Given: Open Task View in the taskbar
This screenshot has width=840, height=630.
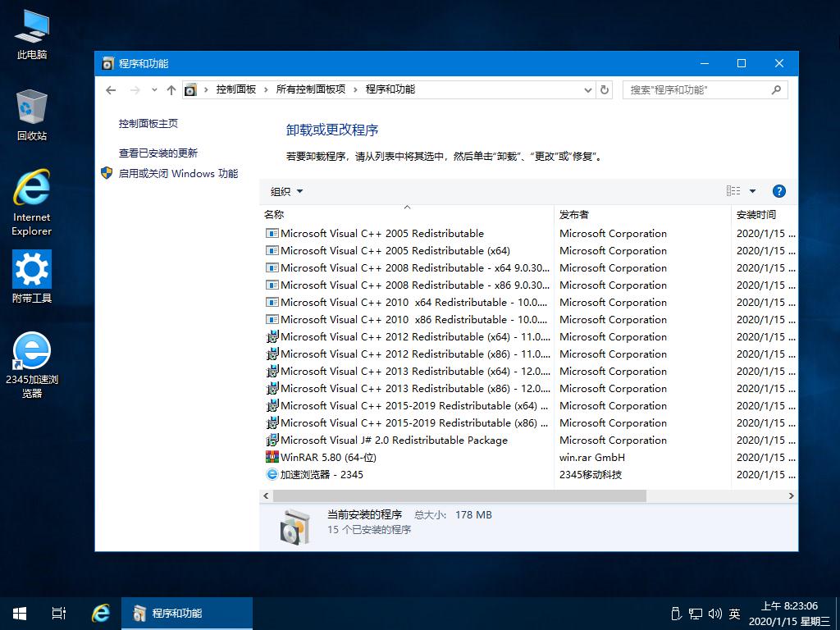Looking at the screenshot, I should [58, 614].
